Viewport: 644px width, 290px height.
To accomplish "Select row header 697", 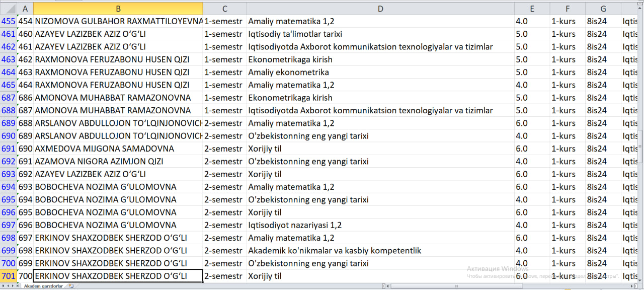I will 8,225.
